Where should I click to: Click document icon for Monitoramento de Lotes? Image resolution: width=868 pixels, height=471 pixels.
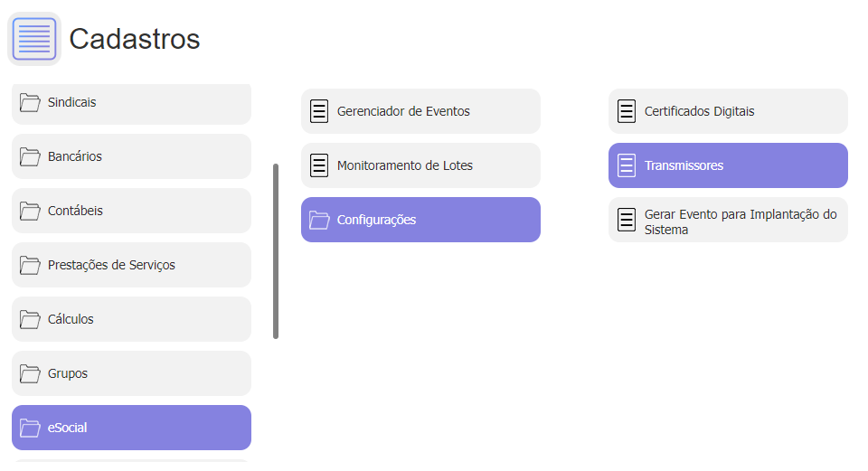pos(319,165)
